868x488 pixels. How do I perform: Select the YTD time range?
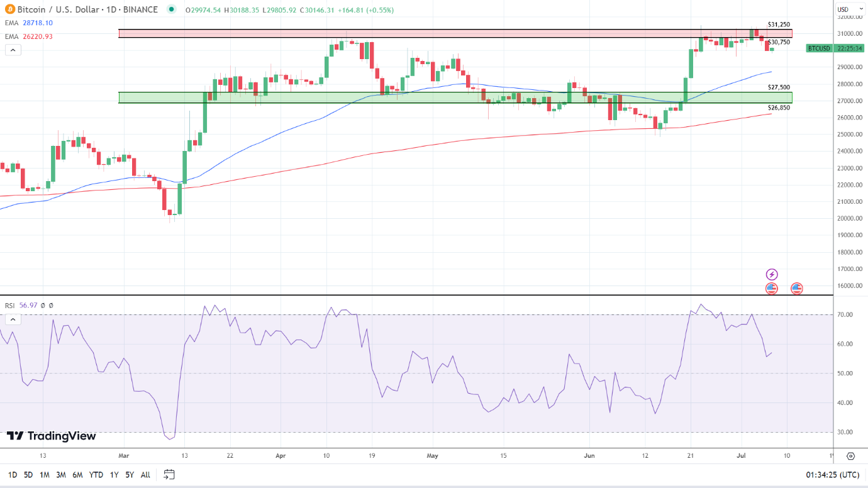click(96, 475)
